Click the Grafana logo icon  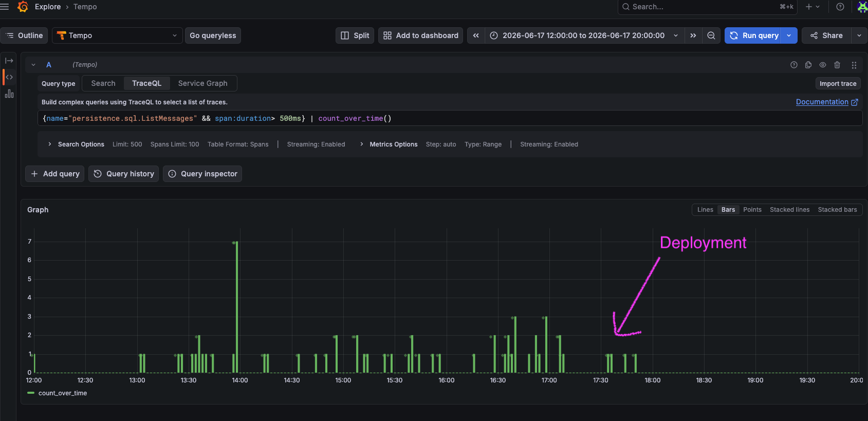23,7
